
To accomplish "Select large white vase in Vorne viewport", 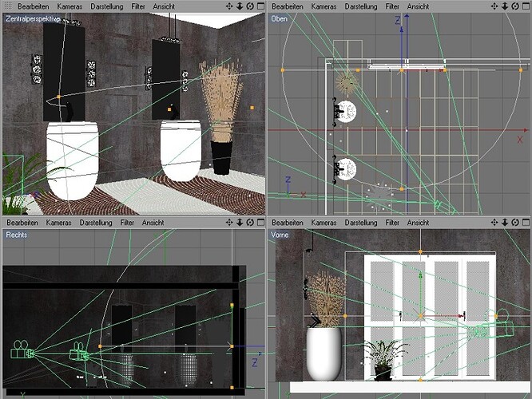I will (324, 354).
